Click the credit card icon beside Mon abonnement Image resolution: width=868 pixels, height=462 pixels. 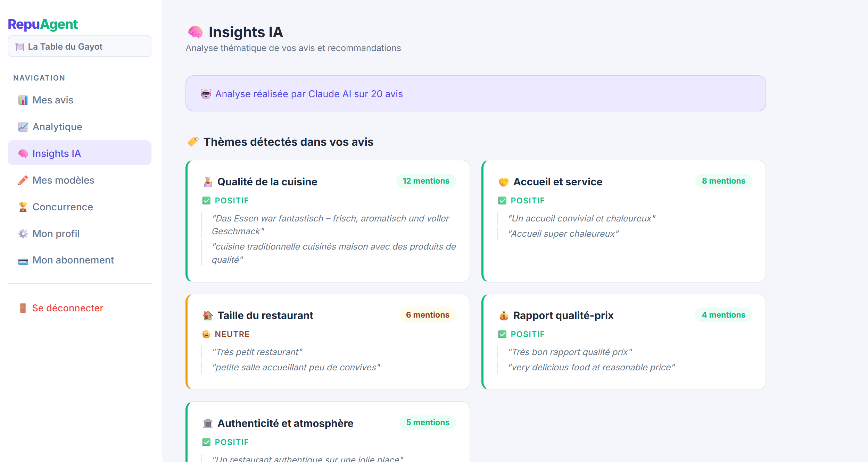[23, 261]
